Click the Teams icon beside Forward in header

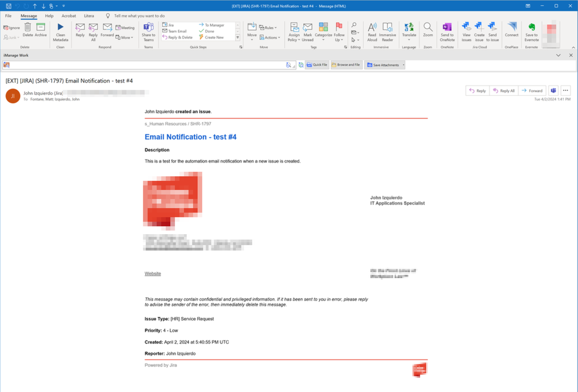click(x=553, y=91)
